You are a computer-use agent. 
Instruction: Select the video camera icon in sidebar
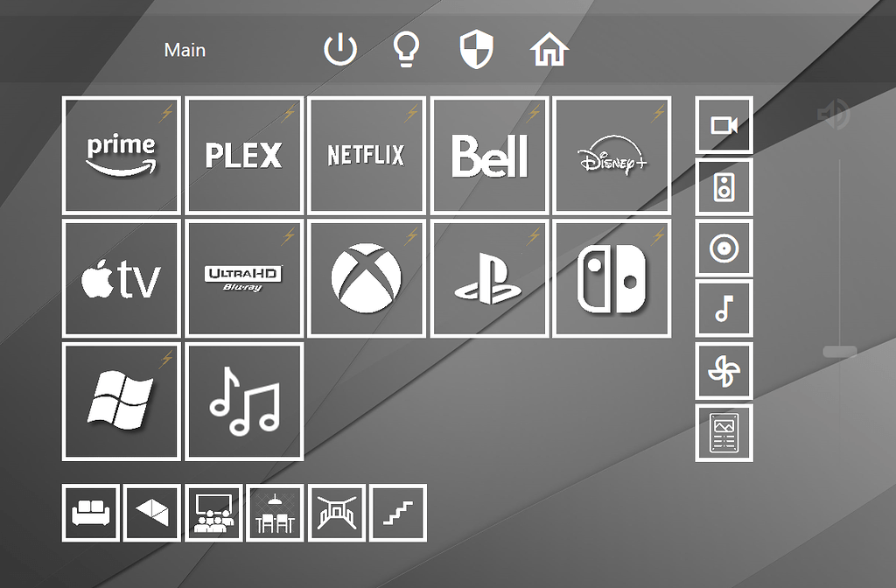pos(724,125)
